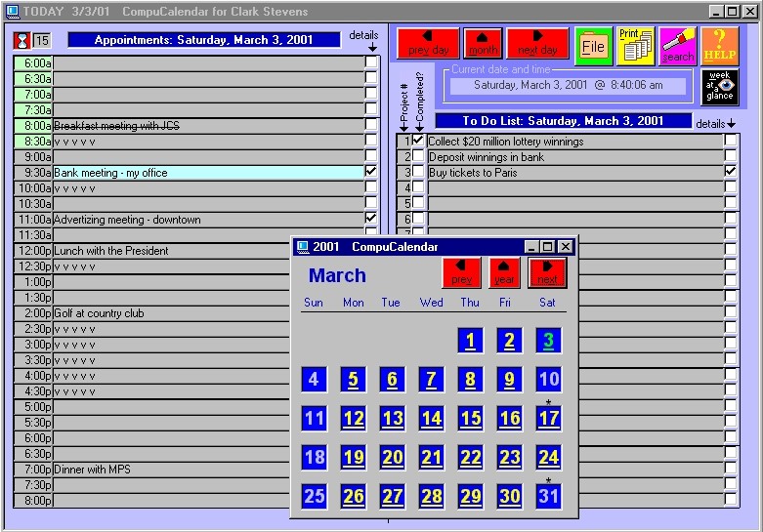Toggle details checkbox for Breakfast meeting row
Image resolution: width=763 pixels, height=532 pixels.
[371, 125]
